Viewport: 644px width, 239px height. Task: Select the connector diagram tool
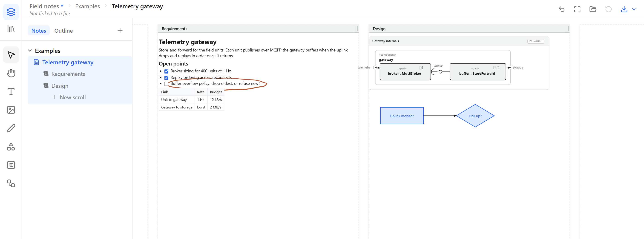(x=11, y=184)
